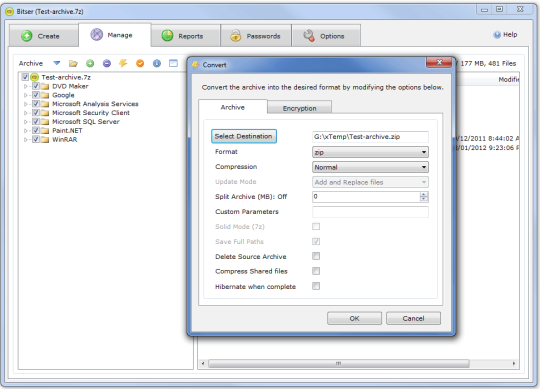Uncheck Microsoft Security Client checkbox
The image size is (540, 389).
[x=35, y=113]
